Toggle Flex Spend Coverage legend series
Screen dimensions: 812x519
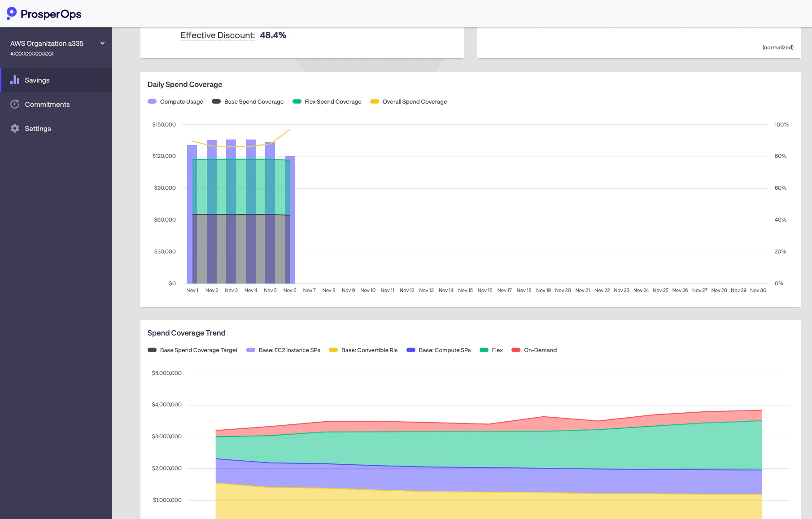[327, 102]
